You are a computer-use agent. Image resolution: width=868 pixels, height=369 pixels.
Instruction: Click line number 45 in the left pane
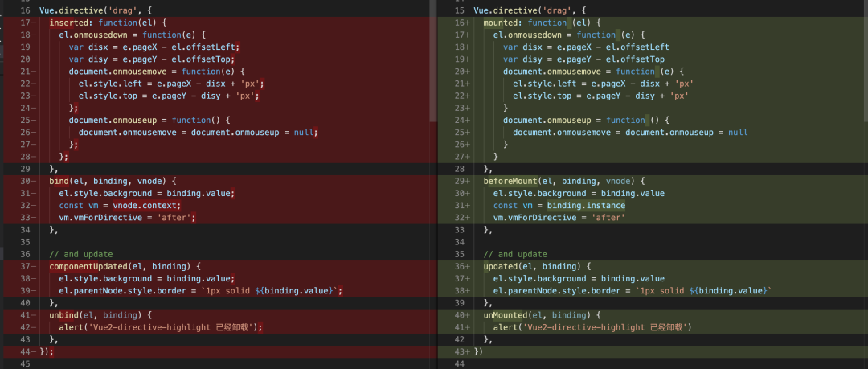point(24,364)
